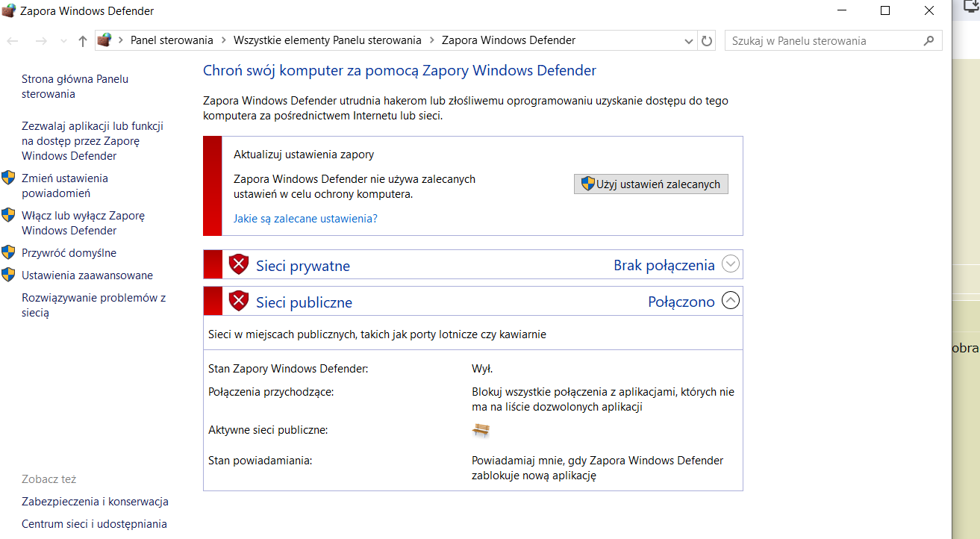Click the Aktywne sieci publiczne: label

pos(268,430)
